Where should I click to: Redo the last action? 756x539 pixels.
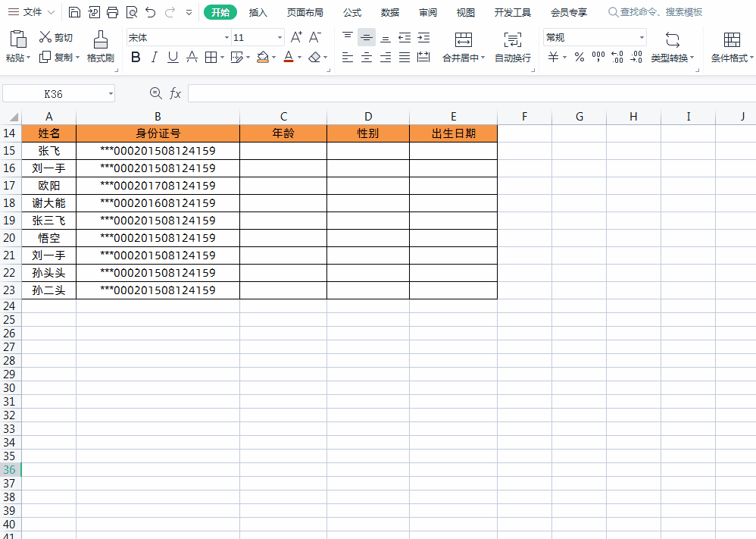click(x=170, y=12)
